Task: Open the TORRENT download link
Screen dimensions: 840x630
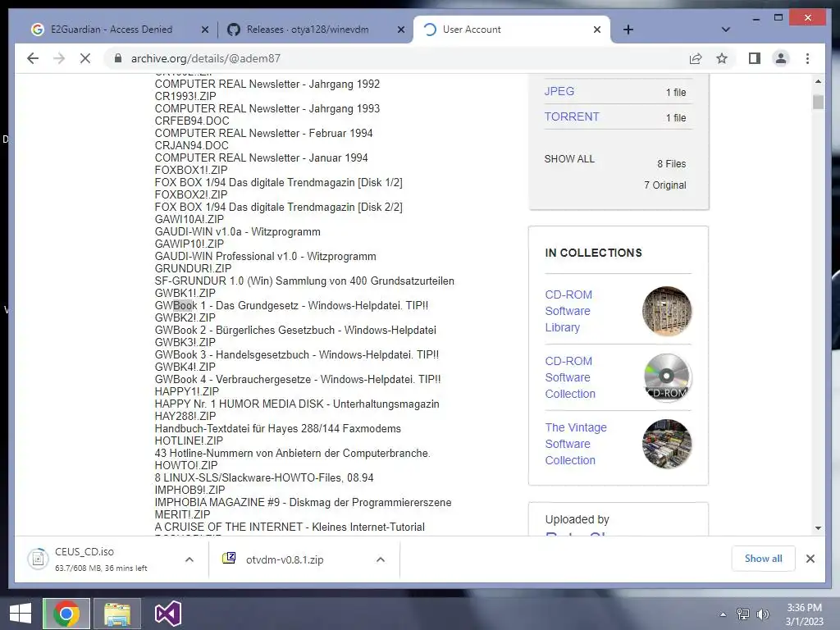Action: [x=572, y=116]
